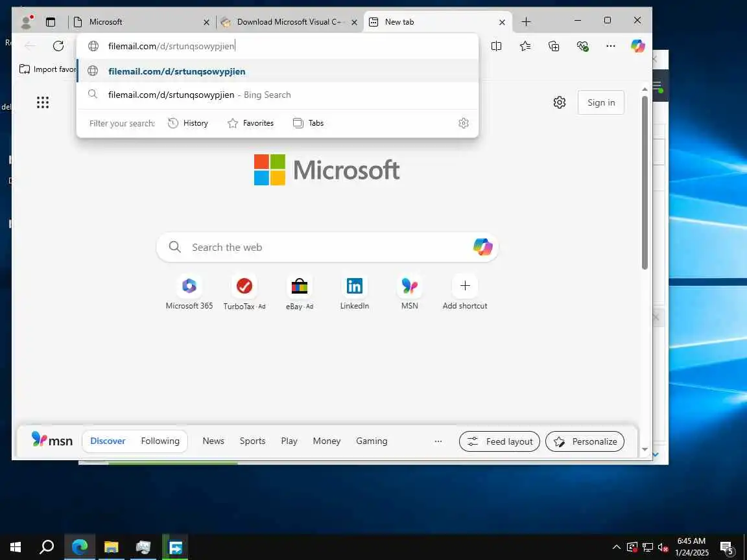Open the News feed category

tap(213, 441)
